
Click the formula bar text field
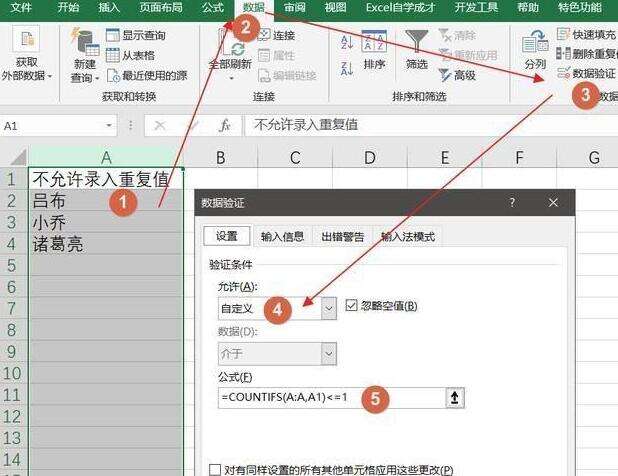point(431,125)
